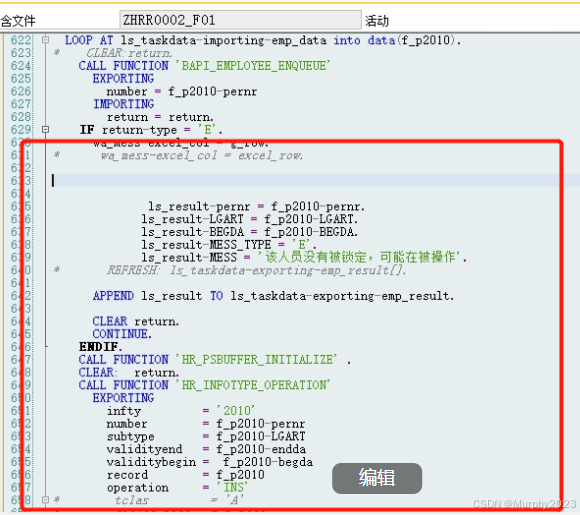Click 'CLEAR return.' on line 644
The image size is (580, 515).
136,321
